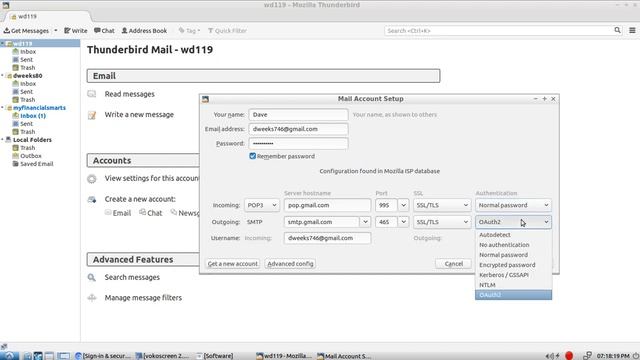Screen dimensions: 640x360
Task: Choose Kerberos / GSSAPI option
Action: pos(513,275)
